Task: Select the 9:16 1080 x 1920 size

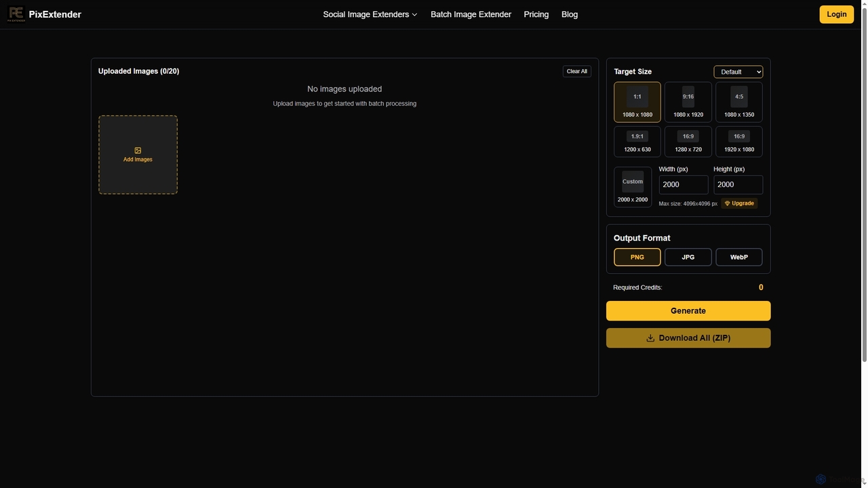Action: click(688, 102)
